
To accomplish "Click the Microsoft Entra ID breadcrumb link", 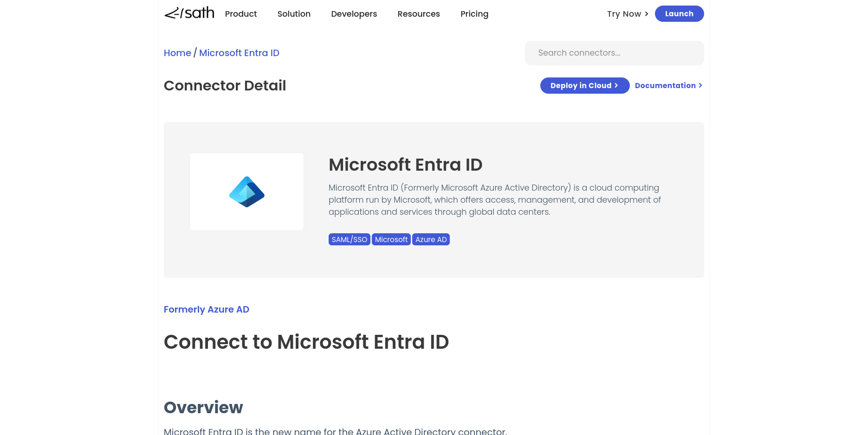I will tap(239, 53).
